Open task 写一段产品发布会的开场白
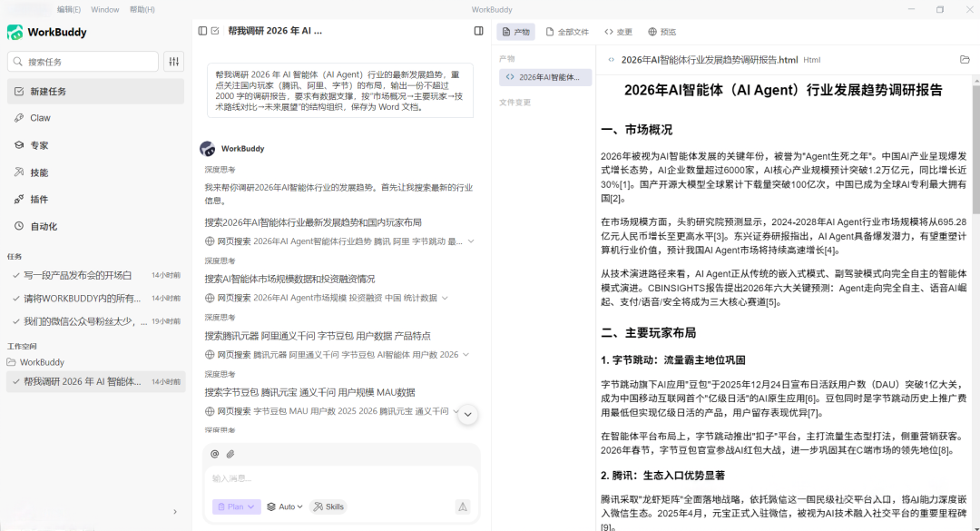The width and height of the screenshot is (980, 531). point(95,274)
